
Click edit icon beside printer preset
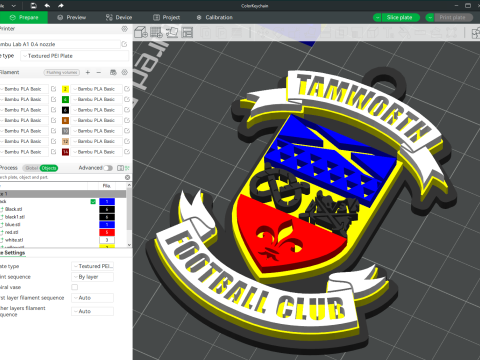point(124,44)
